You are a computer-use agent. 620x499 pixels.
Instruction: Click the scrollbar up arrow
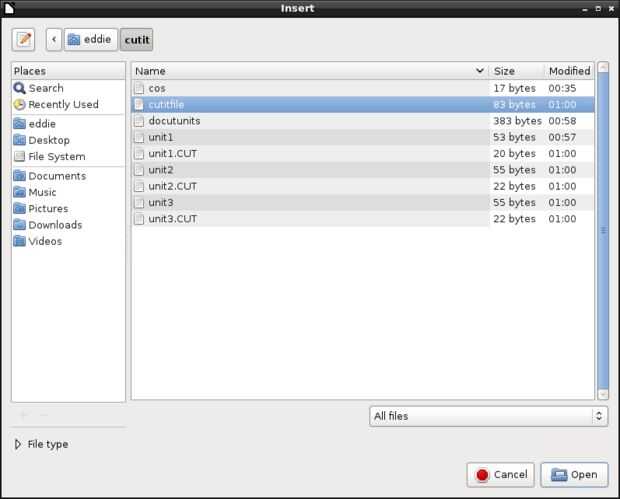(x=603, y=67)
